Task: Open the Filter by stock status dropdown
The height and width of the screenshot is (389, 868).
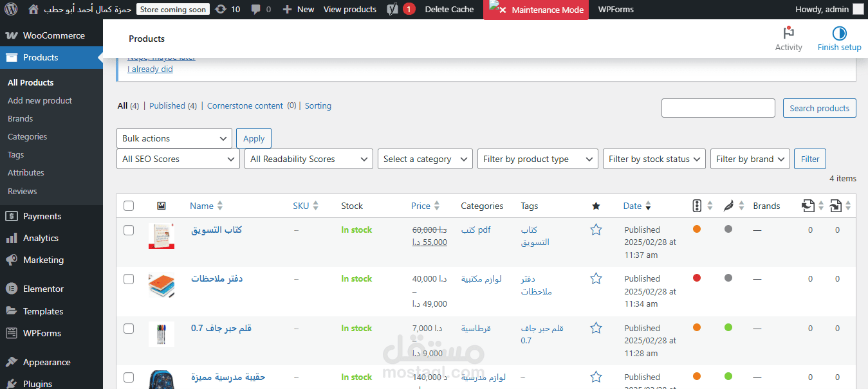Action: pos(654,159)
